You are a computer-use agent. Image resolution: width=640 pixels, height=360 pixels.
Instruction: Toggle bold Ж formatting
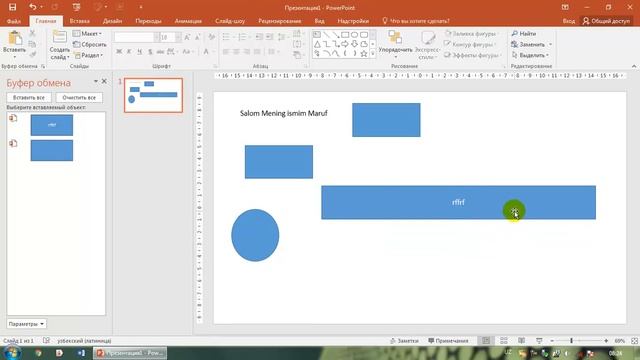119,51
